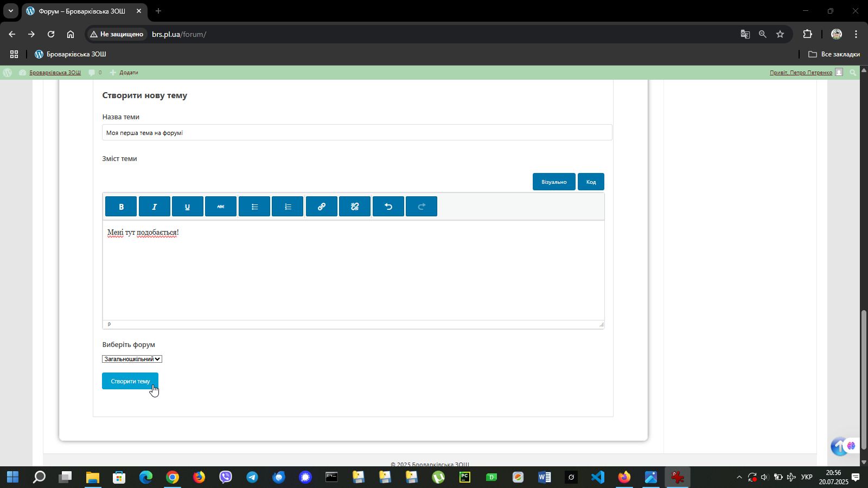Open the Привіт, Петро Петренко account link
The width and height of the screenshot is (868, 488).
click(x=801, y=73)
